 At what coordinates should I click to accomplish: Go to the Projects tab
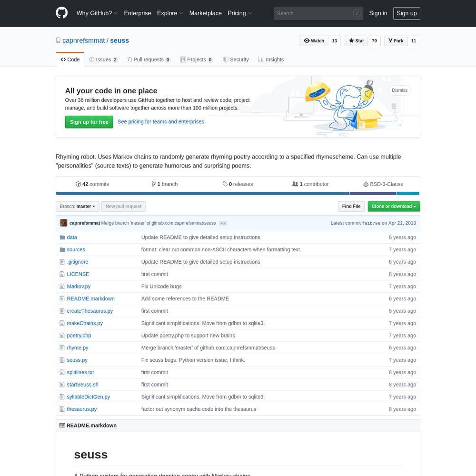tap(197, 59)
